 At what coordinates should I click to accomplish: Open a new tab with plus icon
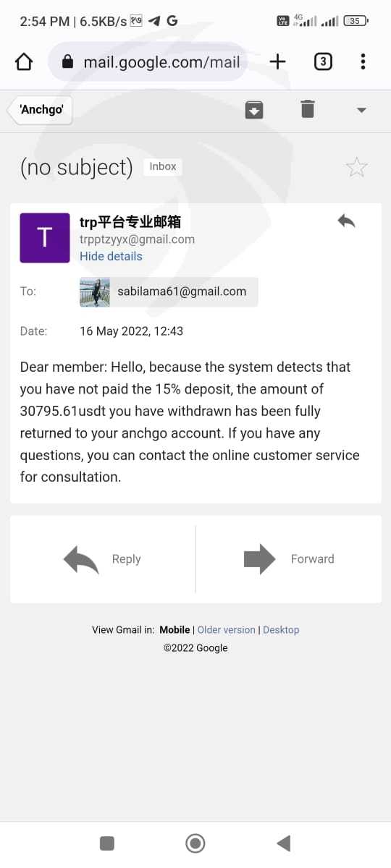tap(277, 61)
